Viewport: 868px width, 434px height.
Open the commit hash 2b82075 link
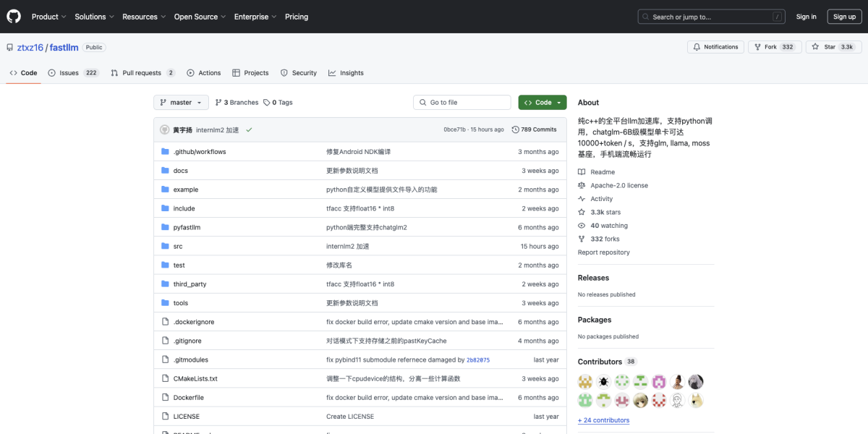click(x=477, y=359)
